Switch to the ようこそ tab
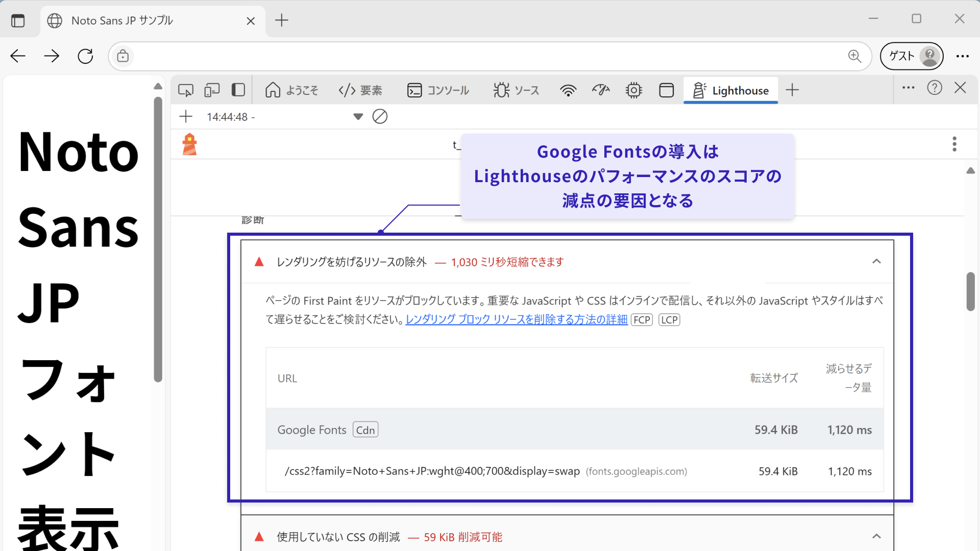Viewport: 980px width, 551px height. click(x=291, y=90)
